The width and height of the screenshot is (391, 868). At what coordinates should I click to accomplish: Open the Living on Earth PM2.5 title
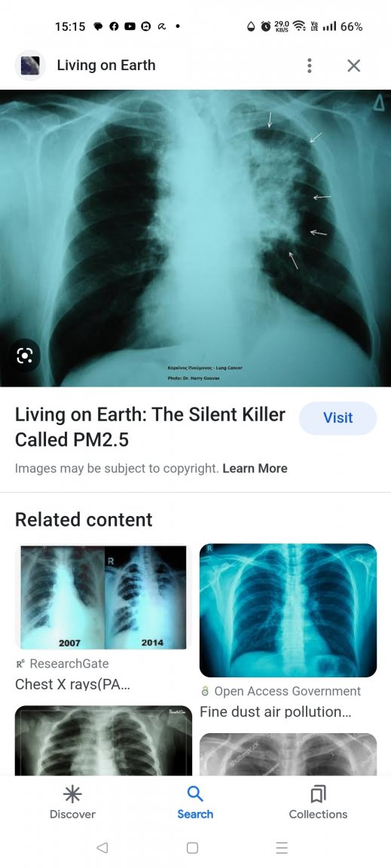click(150, 426)
